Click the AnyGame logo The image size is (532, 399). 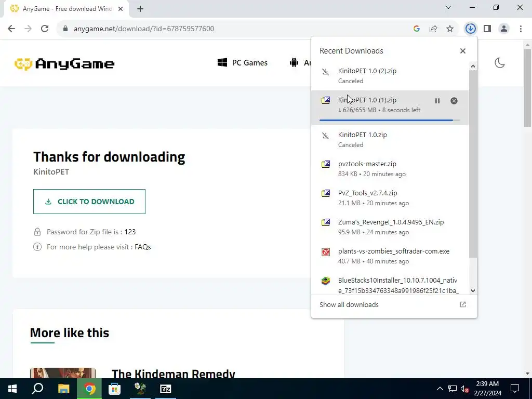pyautogui.click(x=64, y=63)
